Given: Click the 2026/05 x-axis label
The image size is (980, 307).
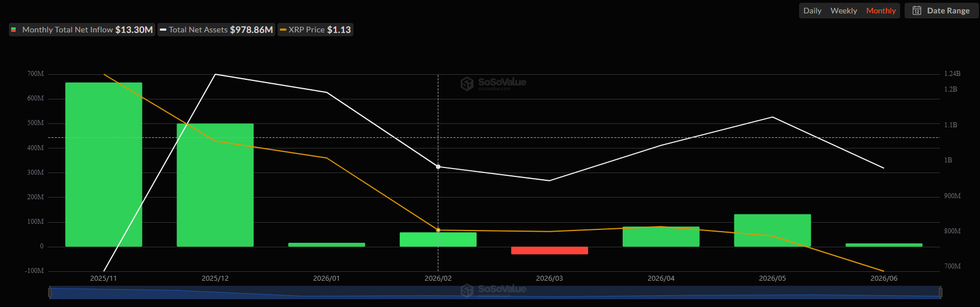Looking at the screenshot, I should [x=772, y=279].
